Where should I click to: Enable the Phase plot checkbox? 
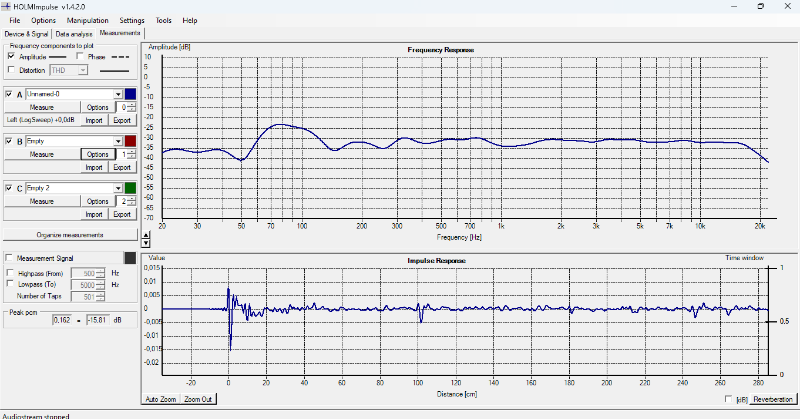[80, 56]
